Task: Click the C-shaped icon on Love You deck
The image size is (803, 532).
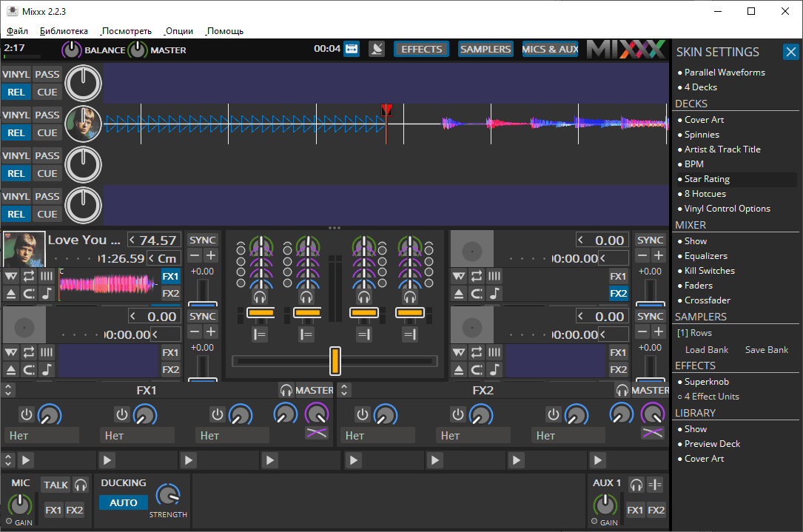Action: tap(29, 294)
